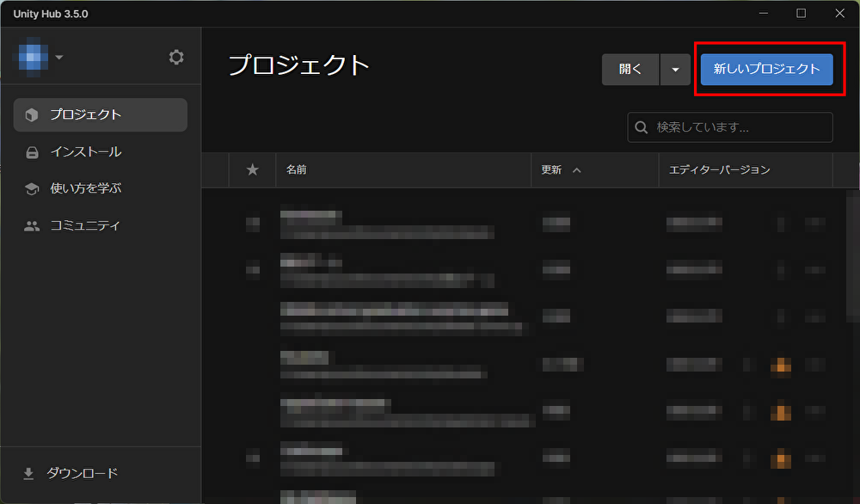
Task: Create a project with 新しいプロジェクト
Action: point(767,69)
